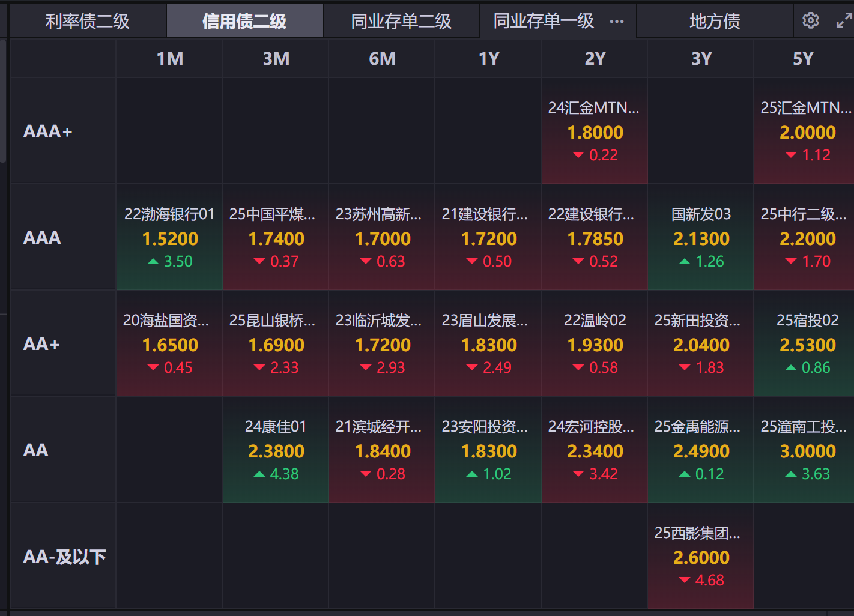Select the 22温岭02 bond cell
Image resolution: width=854 pixels, height=616 pixels.
(x=595, y=344)
